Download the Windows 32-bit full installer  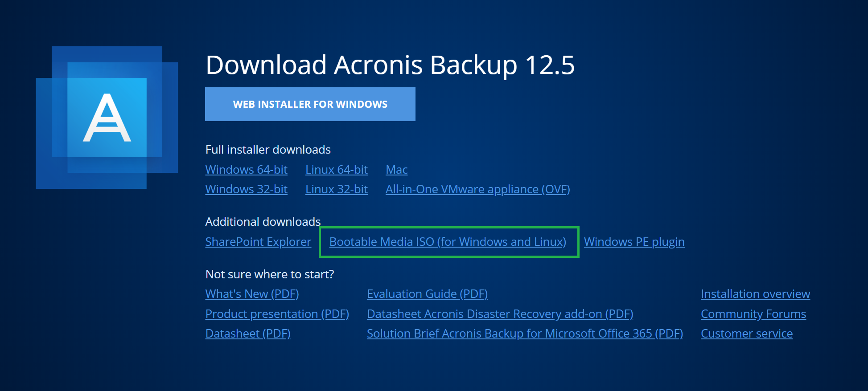(246, 189)
